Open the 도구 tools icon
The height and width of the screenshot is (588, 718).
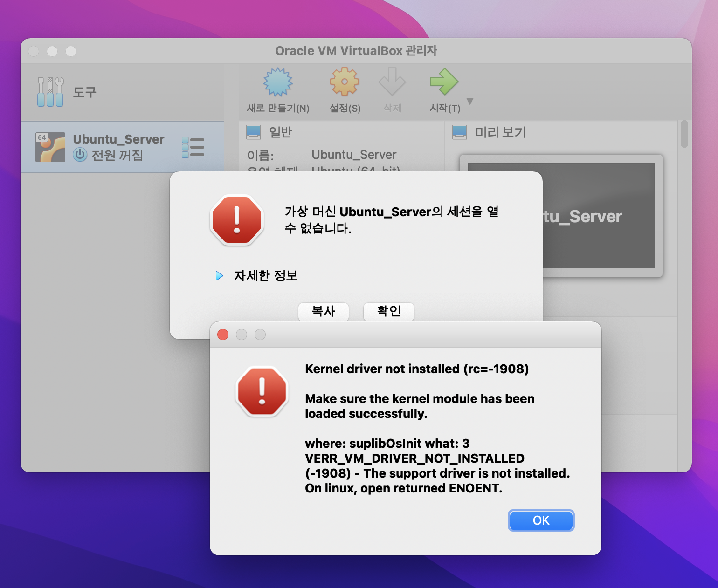[x=50, y=92]
